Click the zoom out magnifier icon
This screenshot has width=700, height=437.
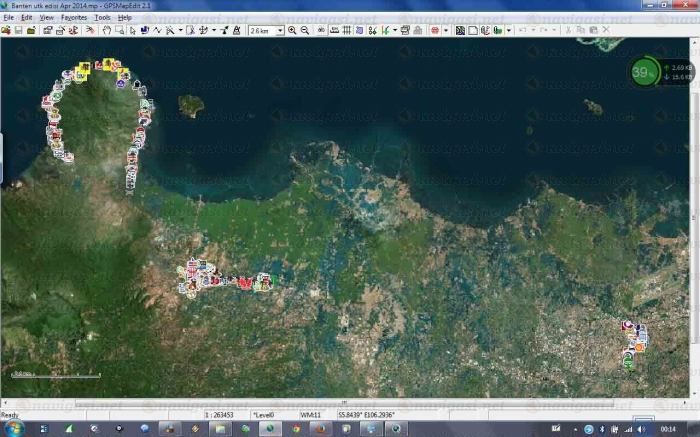coord(304,30)
